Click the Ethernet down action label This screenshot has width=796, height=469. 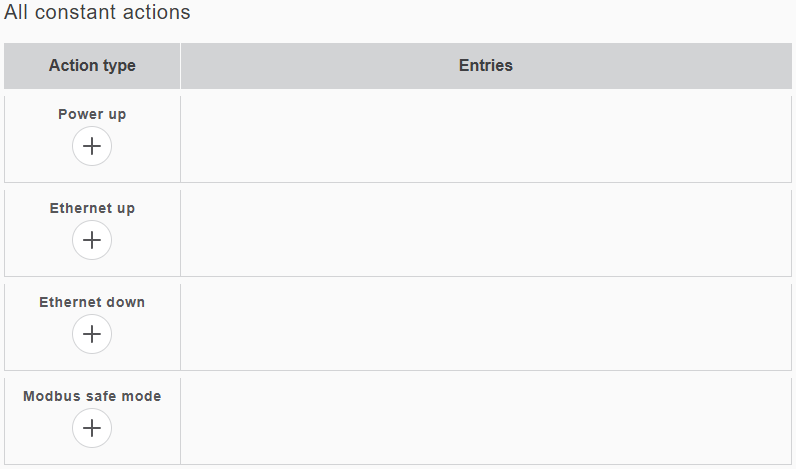pyautogui.click(x=92, y=302)
